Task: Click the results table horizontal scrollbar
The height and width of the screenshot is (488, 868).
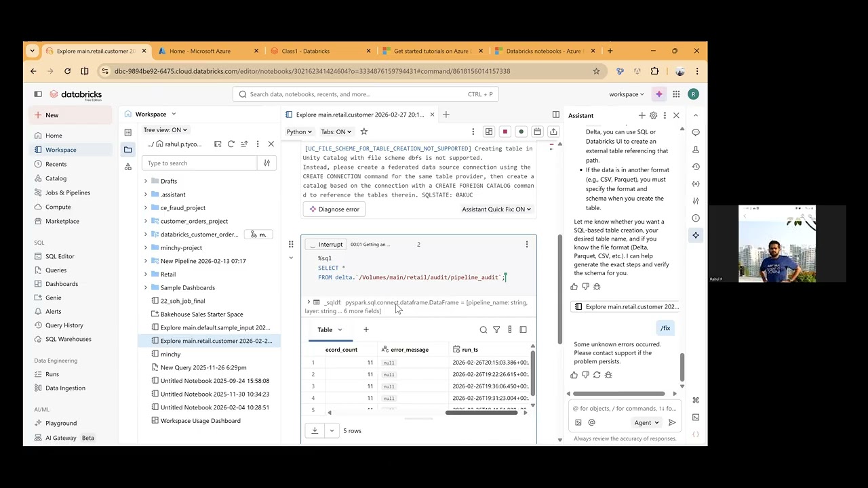Action: (x=481, y=412)
